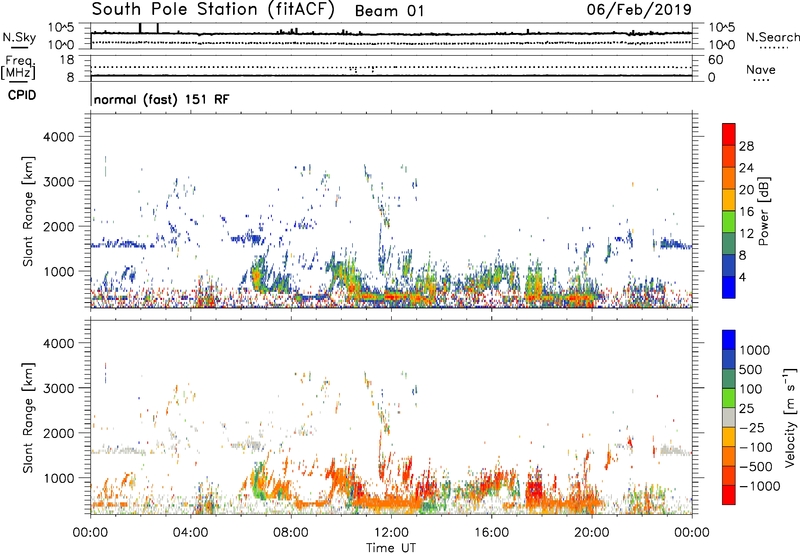
Task: Click the '100' label on velocity color bar
Action: click(751, 389)
